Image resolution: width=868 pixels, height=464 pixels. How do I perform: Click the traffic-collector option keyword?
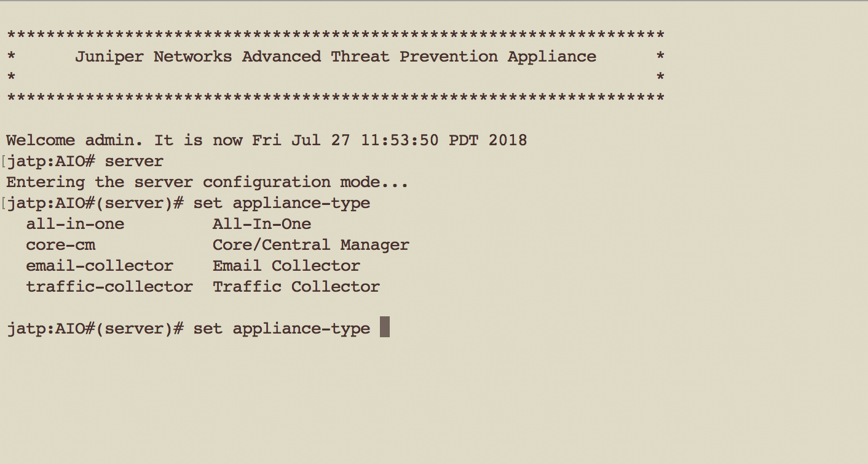109,287
